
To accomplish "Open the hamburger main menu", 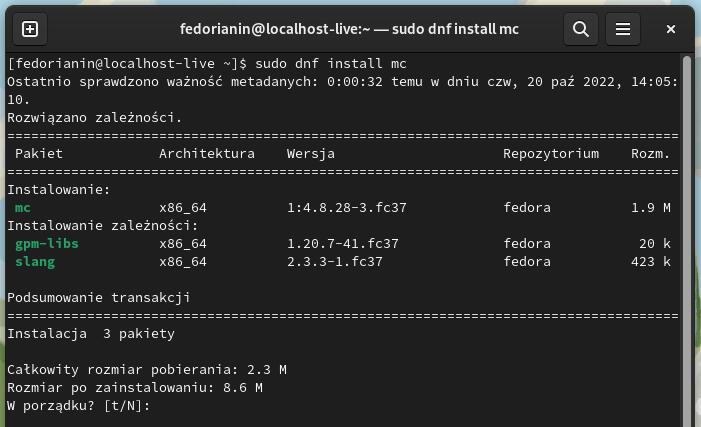I will pyautogui.click(x=623, y=30).
